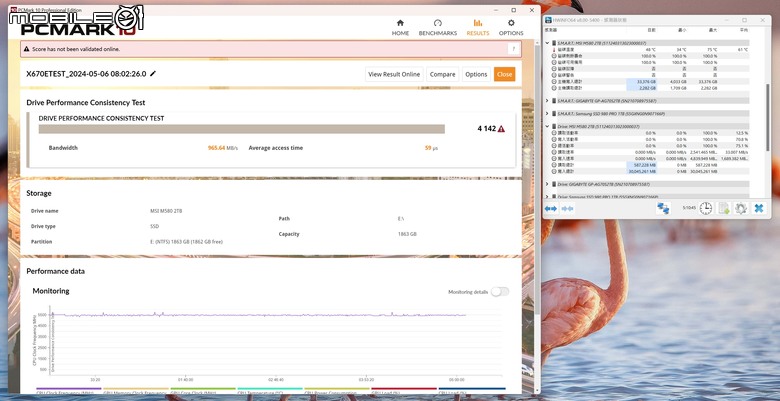
Task: Click the blue double-arrow expand icon in the HWiNFO toolbar
Action: click(551, 209)
